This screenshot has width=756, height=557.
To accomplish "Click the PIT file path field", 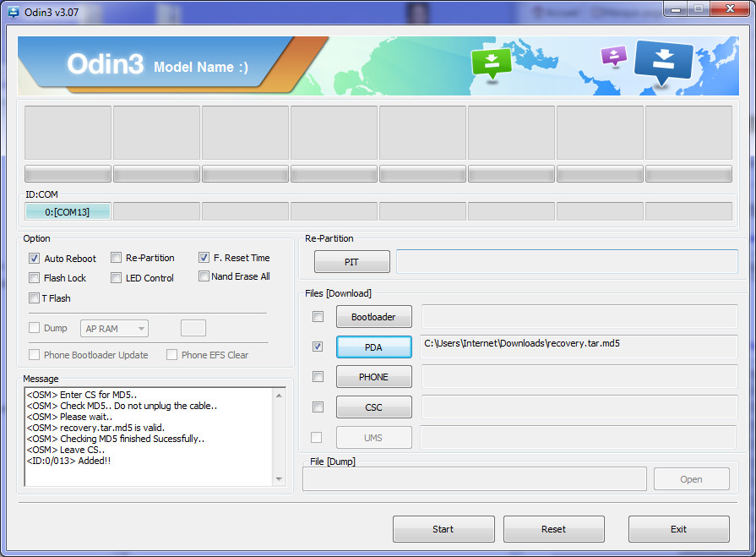I will pos(567,261).
